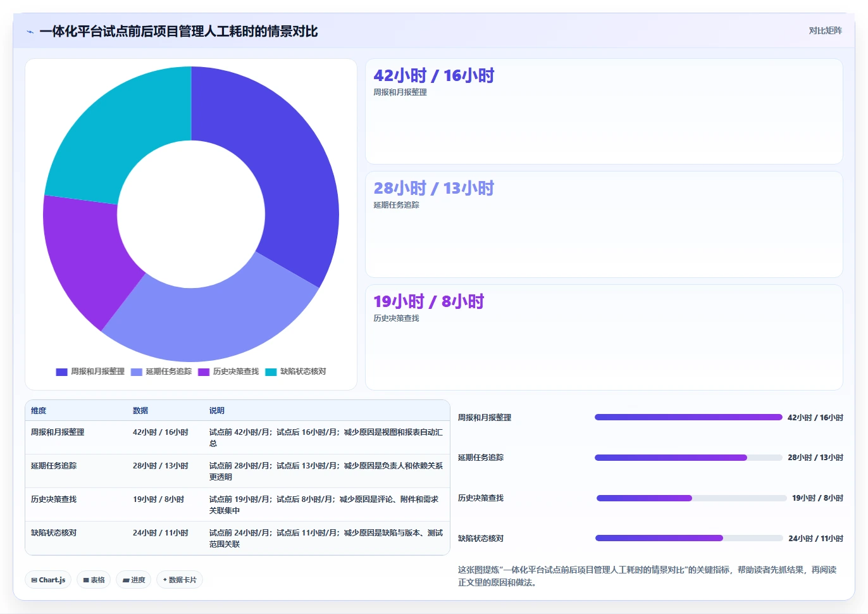Click the 进度 tag chip
Screen dimensions: 868x614
[133, 580]
